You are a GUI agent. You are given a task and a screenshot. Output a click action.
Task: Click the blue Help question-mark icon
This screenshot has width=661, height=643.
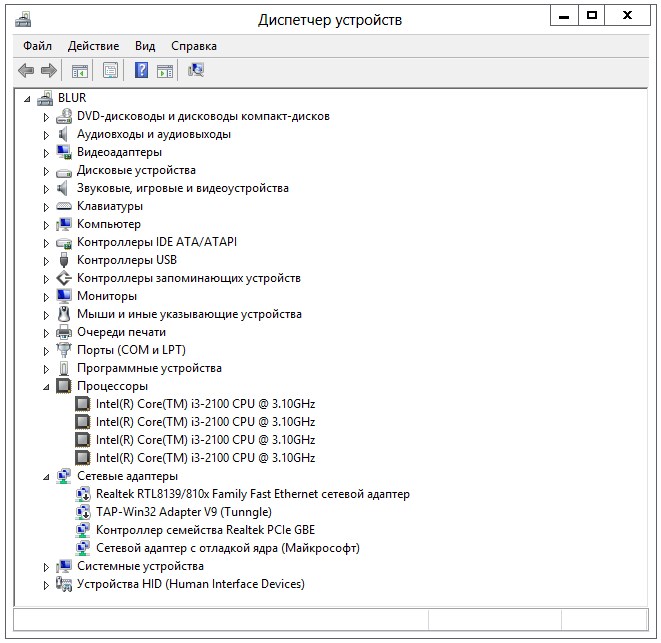141,70
